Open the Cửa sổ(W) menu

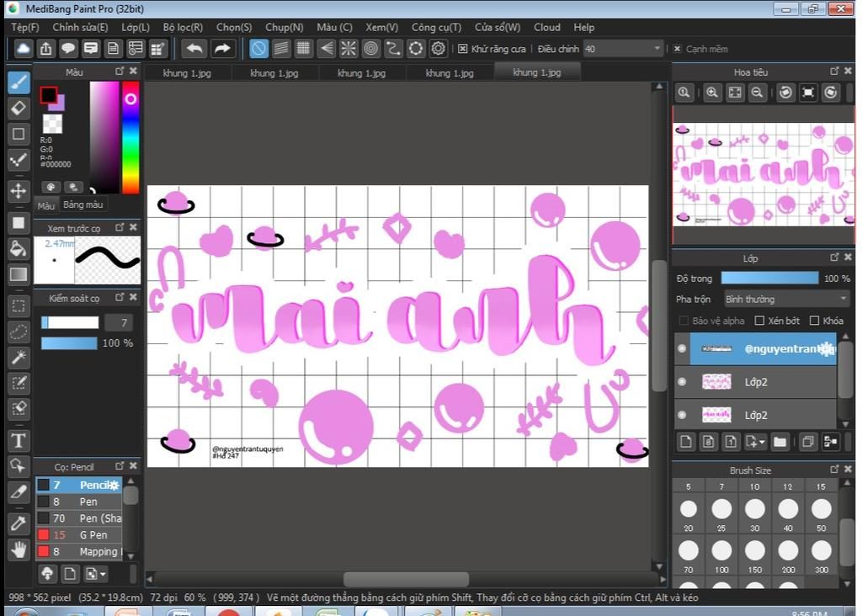coord(498,27)
